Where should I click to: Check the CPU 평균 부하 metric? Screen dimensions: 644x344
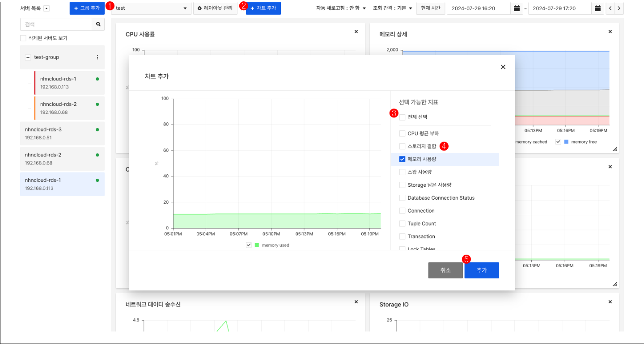402,133
